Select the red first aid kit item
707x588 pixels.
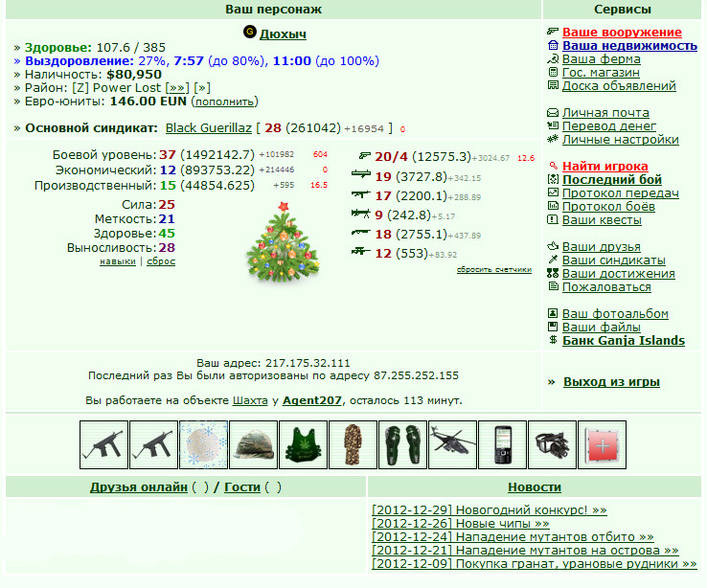602,444
